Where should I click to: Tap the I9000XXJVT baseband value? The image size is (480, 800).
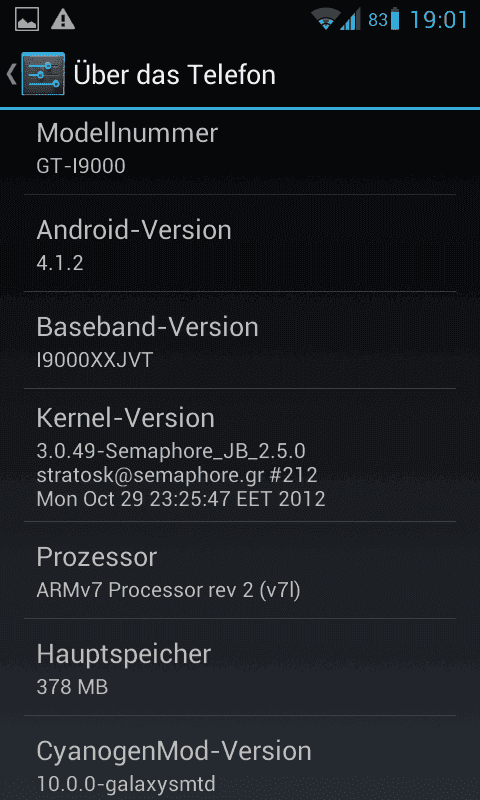(x=95, y=360)
